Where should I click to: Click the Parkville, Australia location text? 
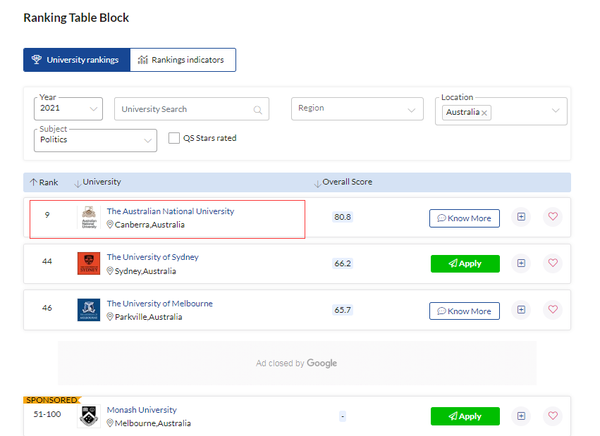[x=148, y=317]
